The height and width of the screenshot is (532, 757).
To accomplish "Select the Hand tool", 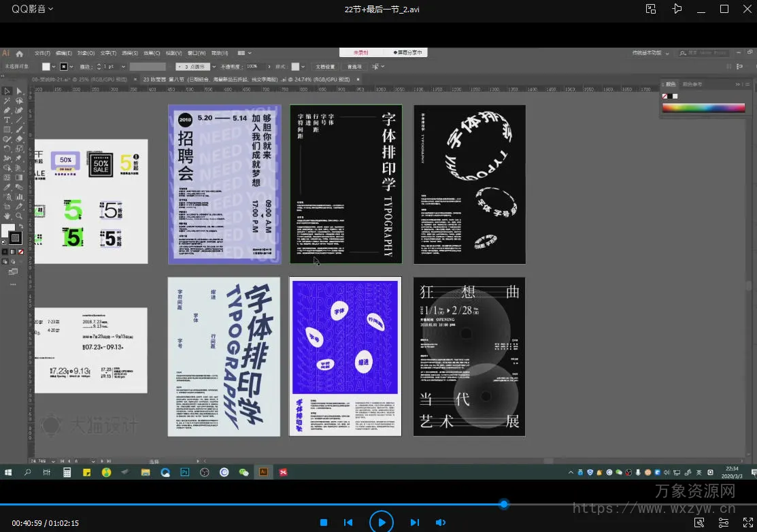I will point(7,216).
